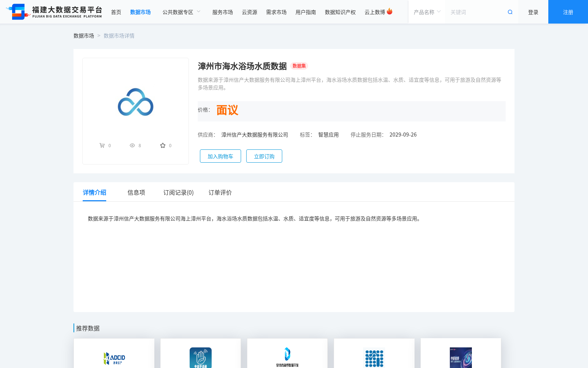This screenshot has height=368, width=588.
Task: Click the 数据集 tag badge
Action: (x=299, y=66)
